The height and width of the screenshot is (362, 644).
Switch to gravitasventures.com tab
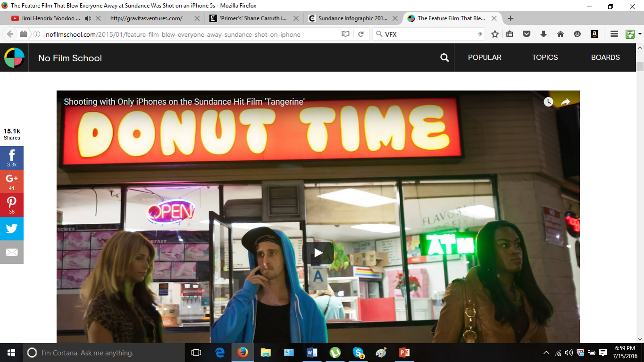click(x=146, y=18)
